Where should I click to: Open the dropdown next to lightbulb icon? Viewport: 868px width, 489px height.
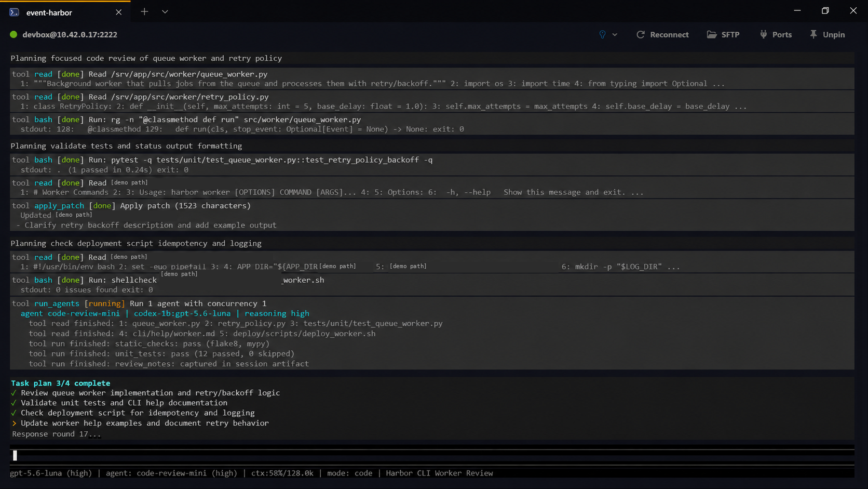point(615,34)
